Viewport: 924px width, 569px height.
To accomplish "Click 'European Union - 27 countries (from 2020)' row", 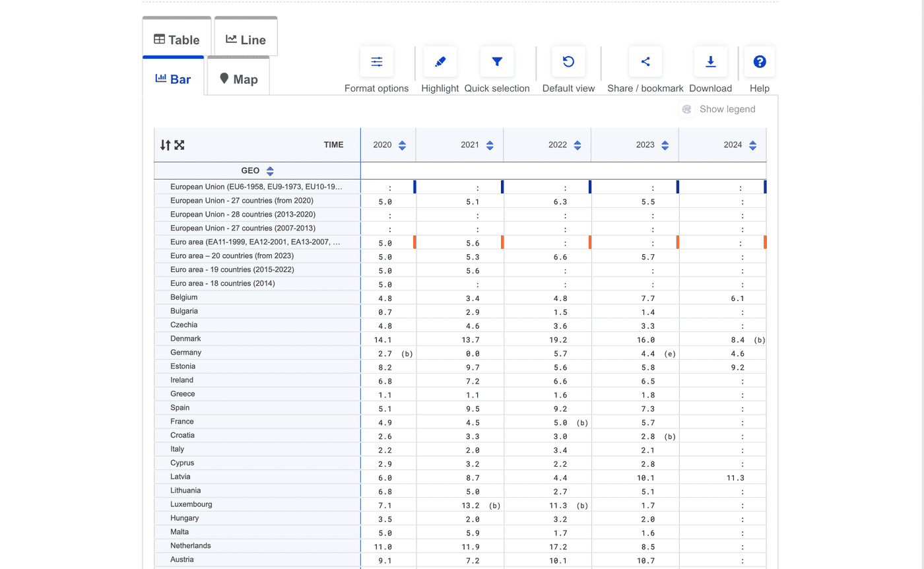I will [242, 201].
